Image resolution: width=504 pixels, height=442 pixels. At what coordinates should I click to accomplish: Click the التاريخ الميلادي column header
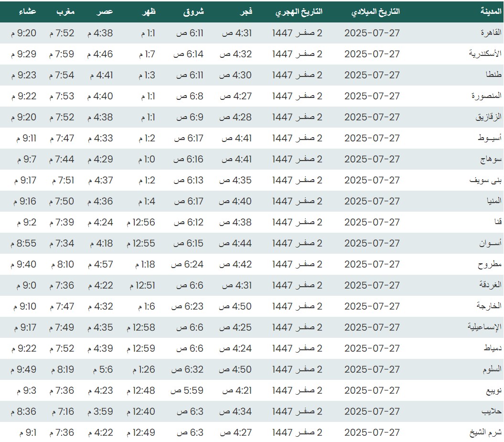(x=375, y=11)
